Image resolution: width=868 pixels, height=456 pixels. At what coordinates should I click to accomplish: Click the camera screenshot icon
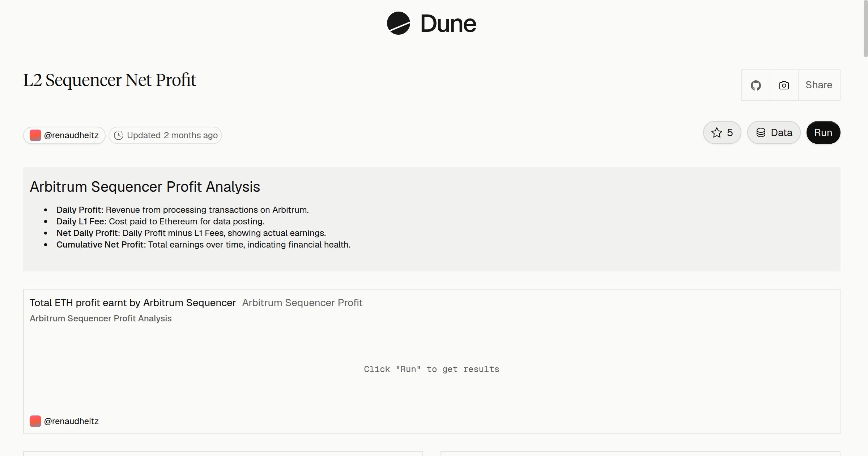tap(784, 85)
